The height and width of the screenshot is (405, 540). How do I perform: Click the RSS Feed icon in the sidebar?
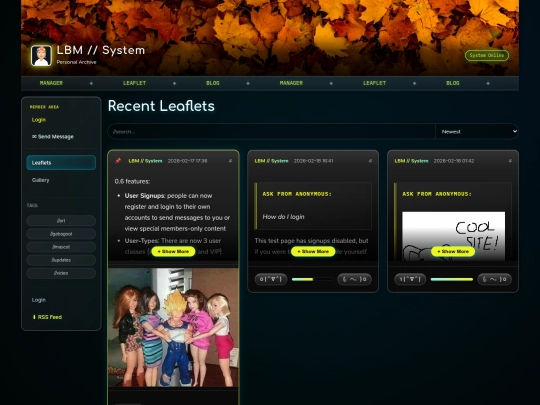(34, 317)
